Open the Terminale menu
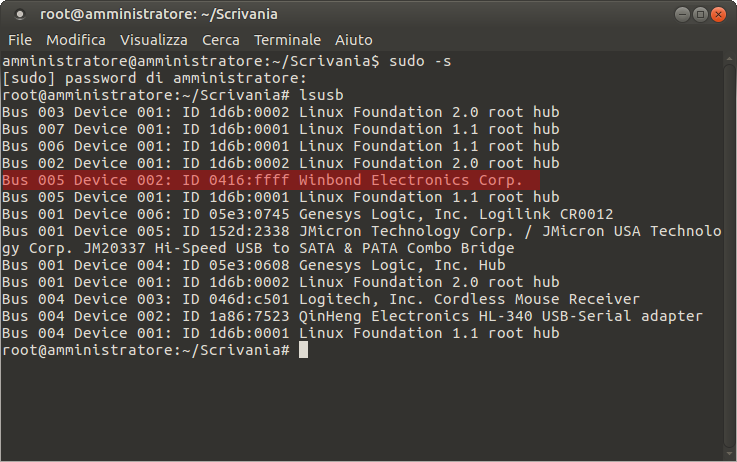 287,40
